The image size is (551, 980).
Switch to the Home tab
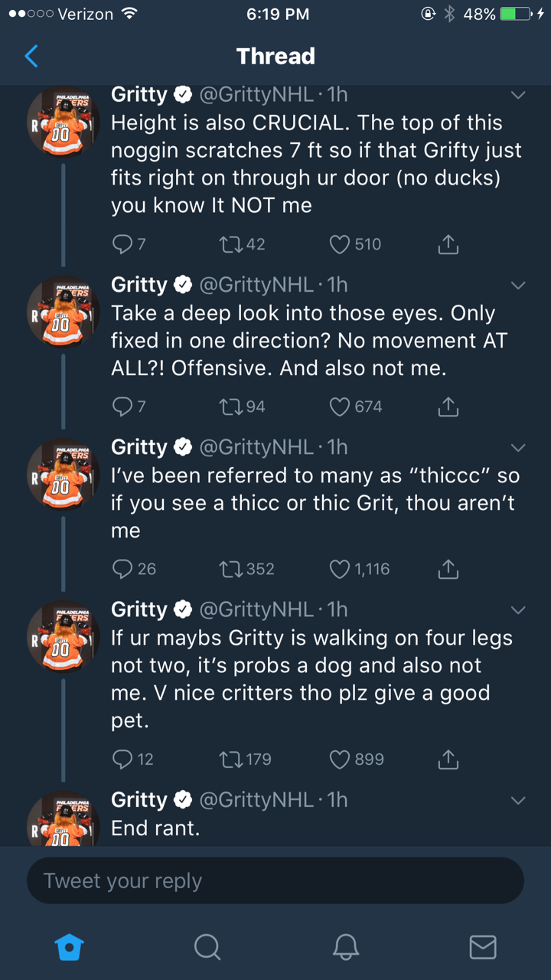(69, 947)
